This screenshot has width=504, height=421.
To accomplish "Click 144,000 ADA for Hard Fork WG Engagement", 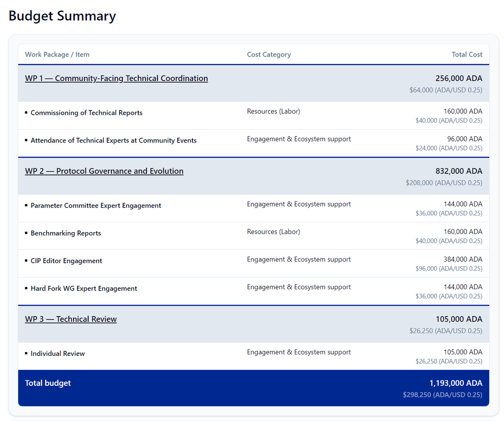I will [x=463, y=287].
